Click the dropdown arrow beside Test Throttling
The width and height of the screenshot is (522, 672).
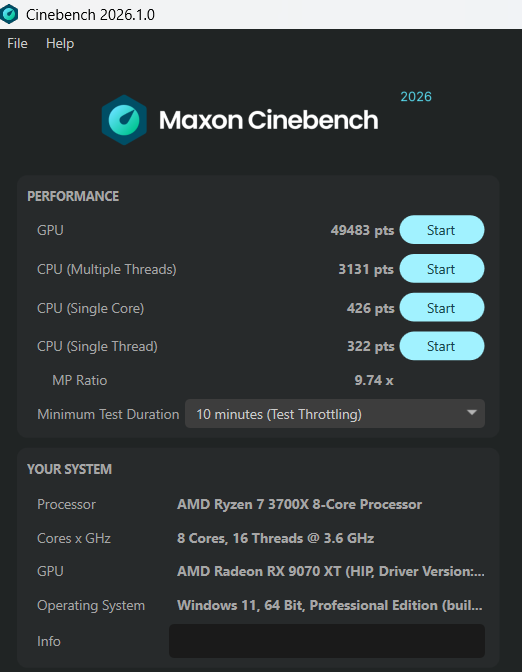point(472,413)
